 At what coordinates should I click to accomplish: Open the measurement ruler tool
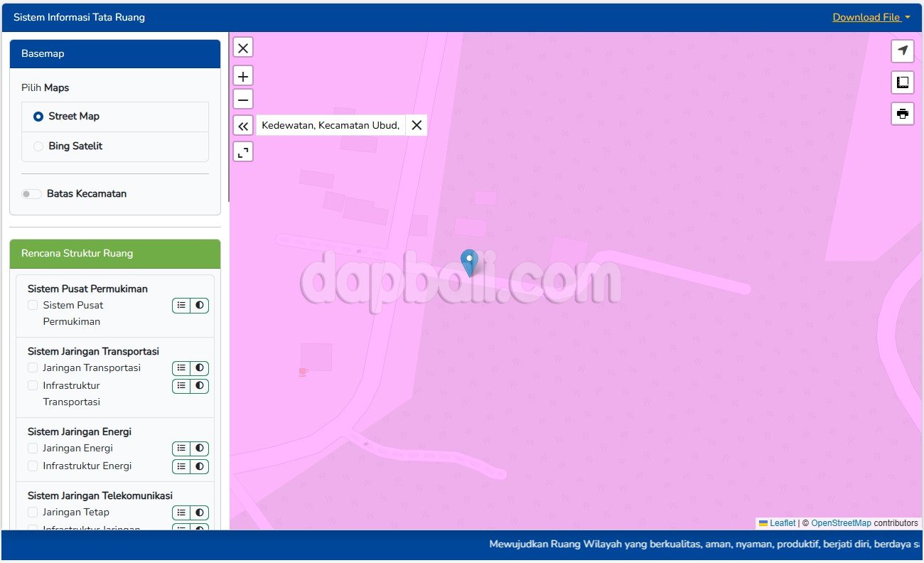[903, 82]
